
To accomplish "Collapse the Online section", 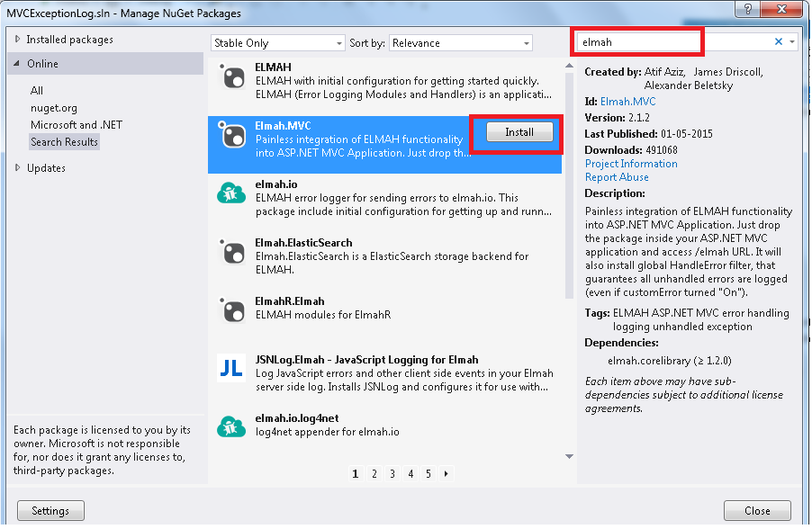I will pyautogui.click(x=17, y=64).
